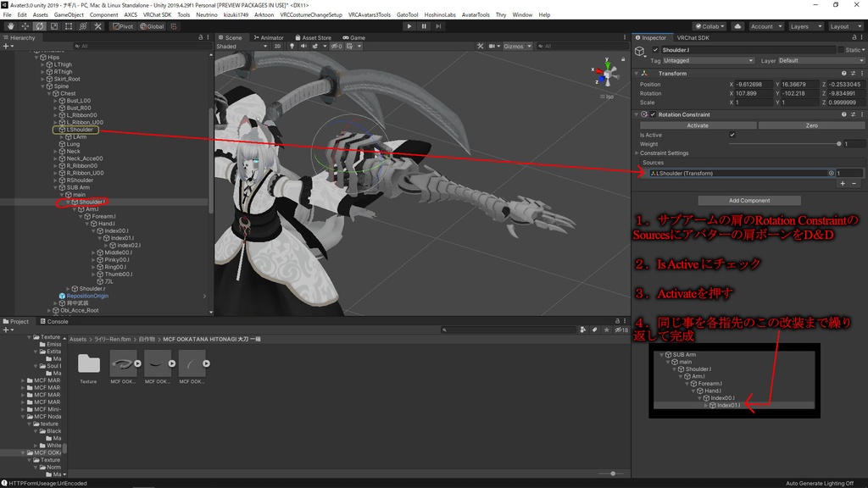868x488 pixels.
Task: Select the Hand tool in toolbar
Action: tap(10, 26)
